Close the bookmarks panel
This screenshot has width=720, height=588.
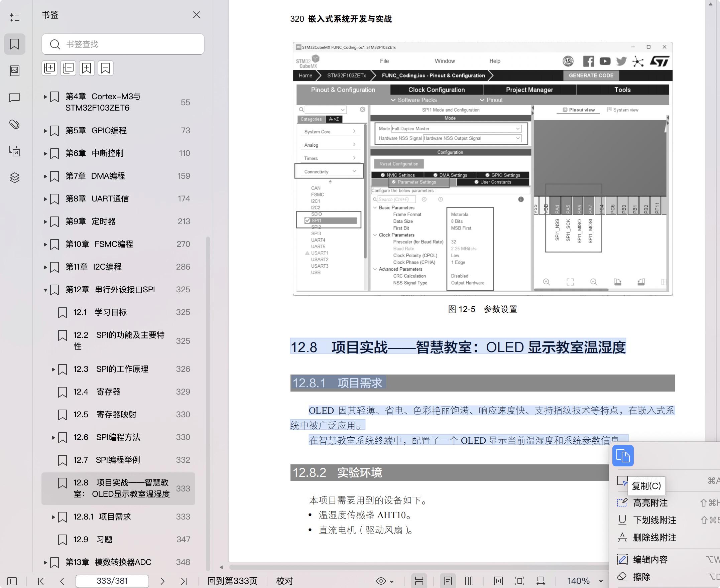pyautogui.click(x=197, y=15)
